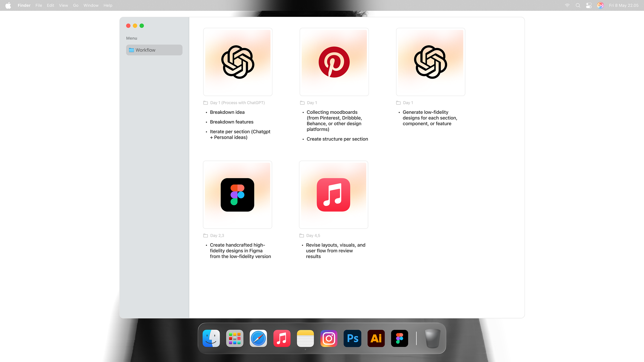644x362 pixels.
Task: Open Finder from the Dock
Action: coord(211,338)
